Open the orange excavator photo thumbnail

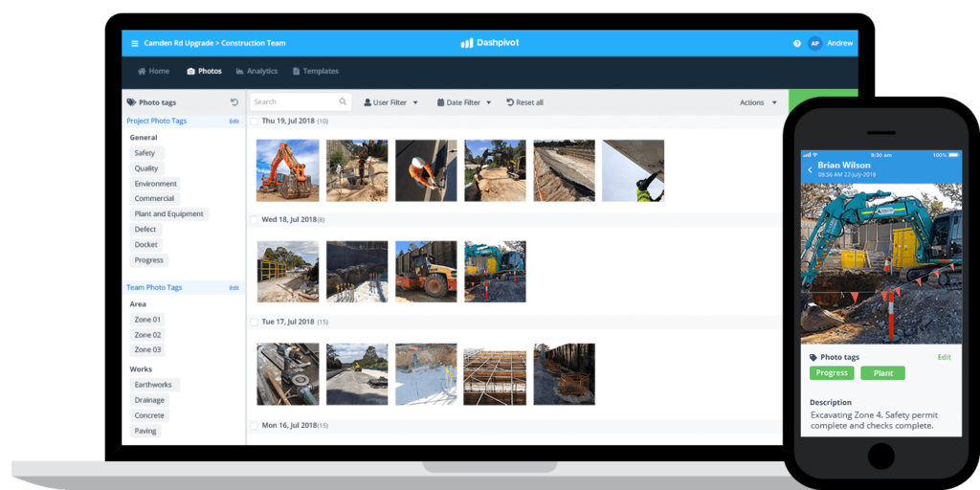(x=287, y=170)
